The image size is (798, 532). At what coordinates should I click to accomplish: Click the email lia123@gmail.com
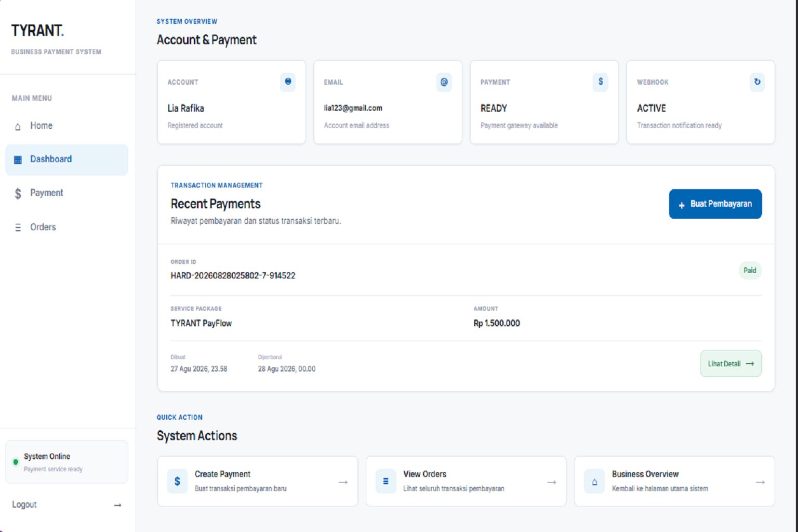353,108
